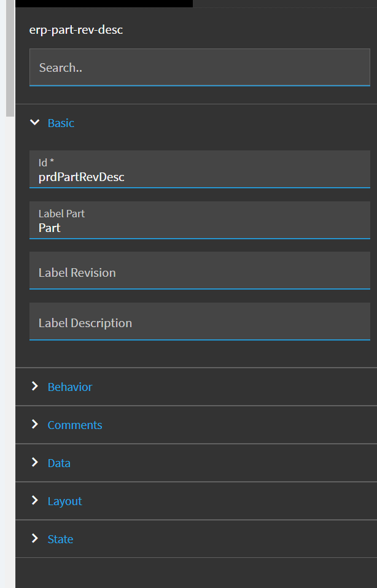377x588 pixels.
Task: Click the Label Revision input
Action: [200, 271]
